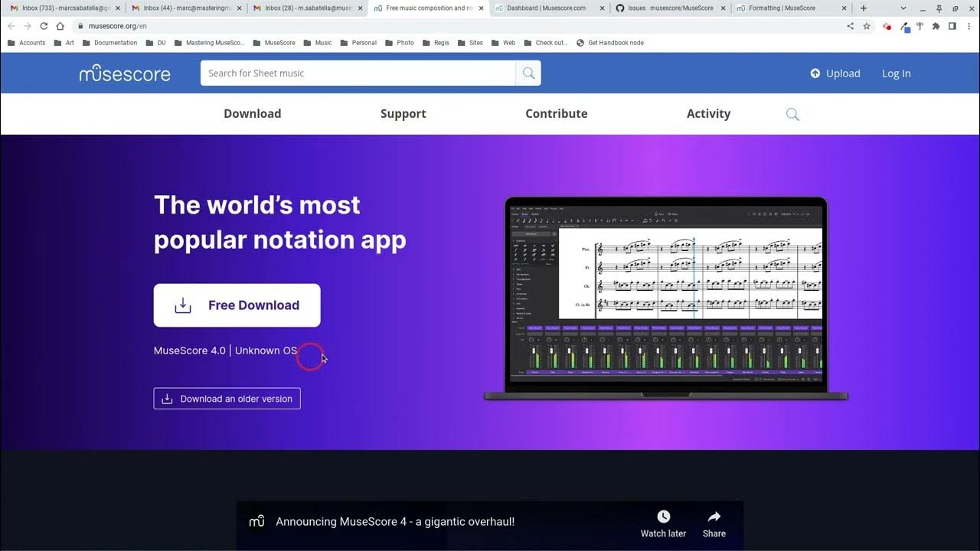
Task: Reload the page with the refresh icon
Action: coord(44,26)
